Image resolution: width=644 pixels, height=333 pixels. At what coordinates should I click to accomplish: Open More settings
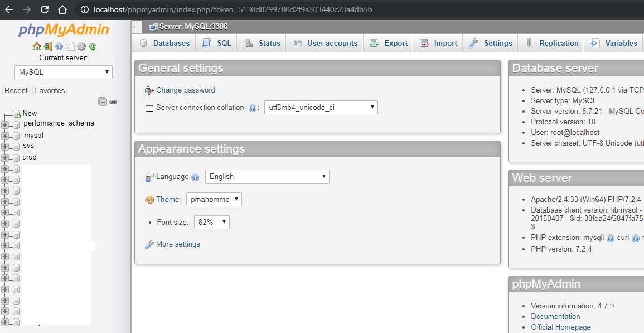pos(177,244)
